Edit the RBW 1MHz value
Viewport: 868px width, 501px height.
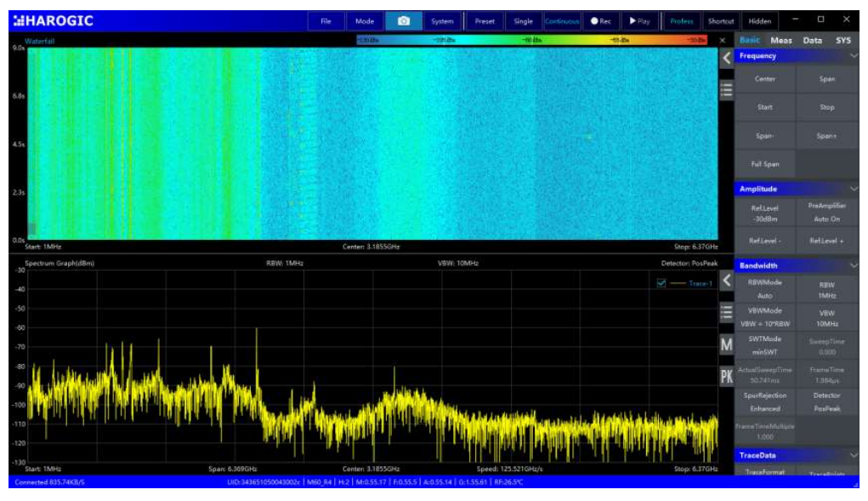click(x=827, y=289)
